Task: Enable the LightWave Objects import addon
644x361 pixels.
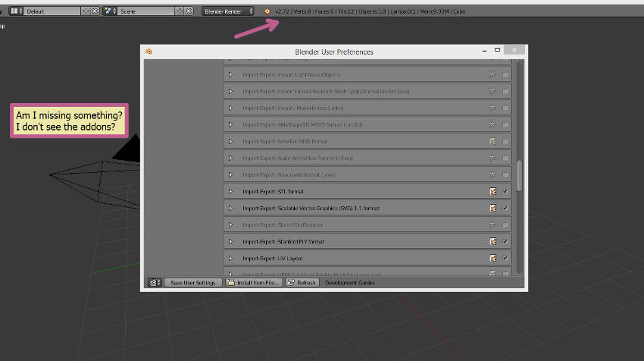Action: pos(505,75)
